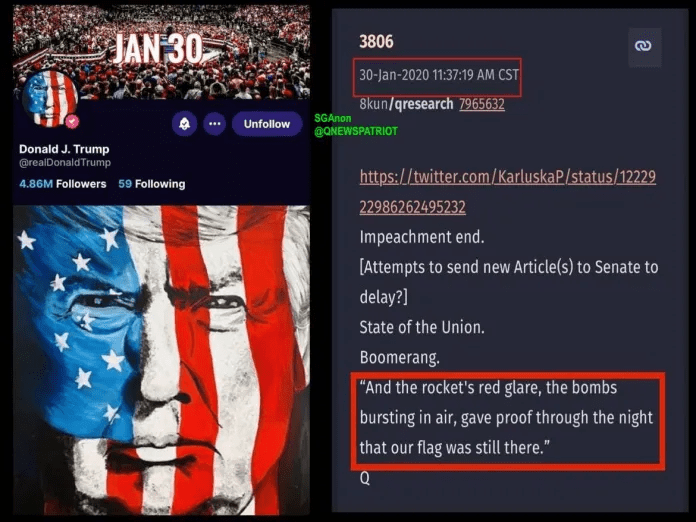
Task: Open the twitter.com/KarluskaP status link
Action: (507, 192)
